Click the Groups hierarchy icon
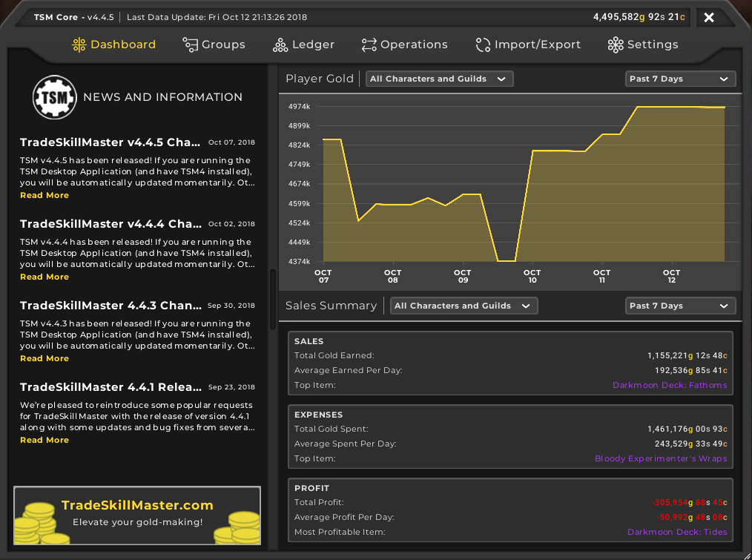This screenshot has width=752, height=560. [x=190, y=45]
